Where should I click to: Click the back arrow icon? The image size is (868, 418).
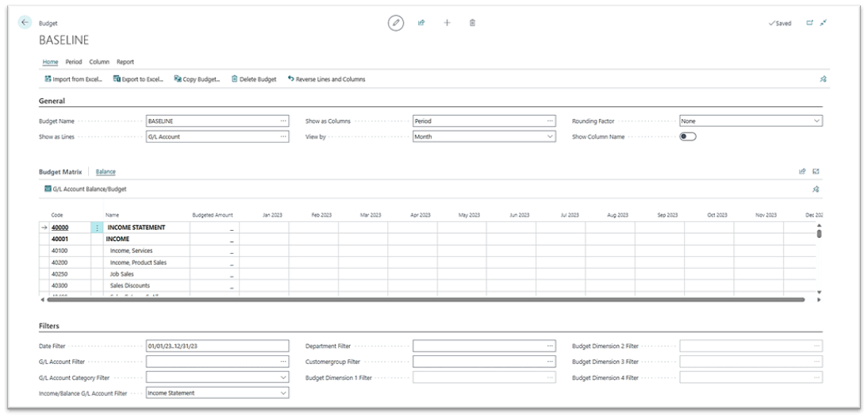pos(25,22)
